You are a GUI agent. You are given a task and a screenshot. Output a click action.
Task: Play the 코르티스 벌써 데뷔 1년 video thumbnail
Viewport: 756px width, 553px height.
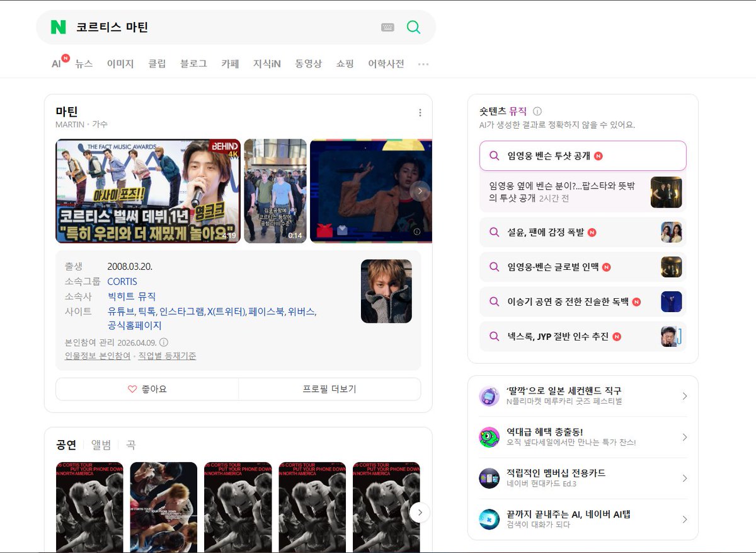pyautogui.click(x=148, y=190)
